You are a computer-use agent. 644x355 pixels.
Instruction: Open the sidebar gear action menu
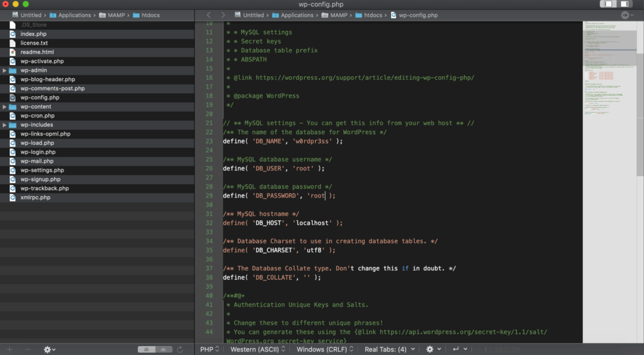(x=49, y=349)
